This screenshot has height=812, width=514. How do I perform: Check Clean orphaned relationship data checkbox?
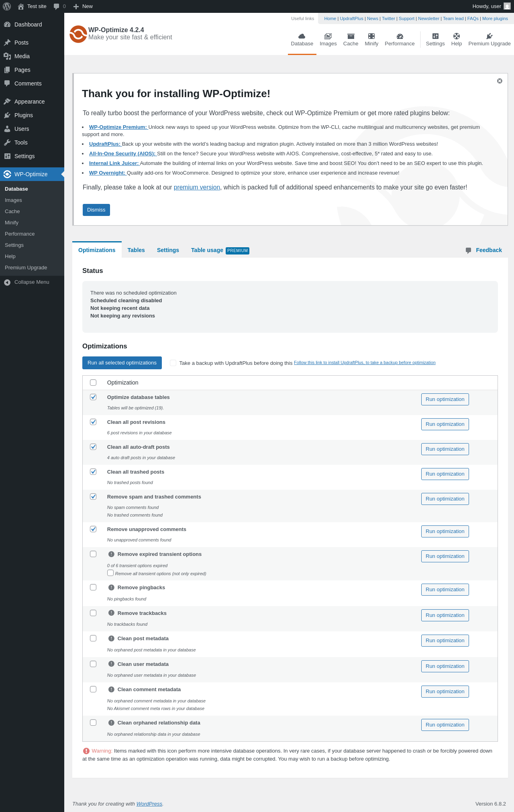point(93,722)
